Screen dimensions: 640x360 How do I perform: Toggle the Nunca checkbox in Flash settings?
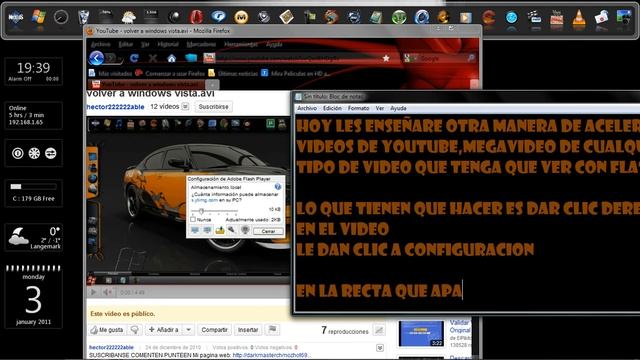(193, 220)
